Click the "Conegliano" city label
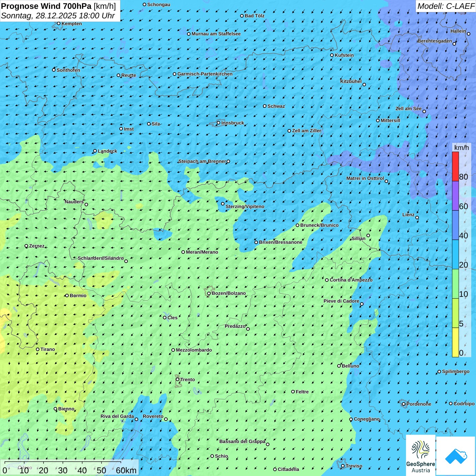The image size is (476, 476). coord(367,419)
